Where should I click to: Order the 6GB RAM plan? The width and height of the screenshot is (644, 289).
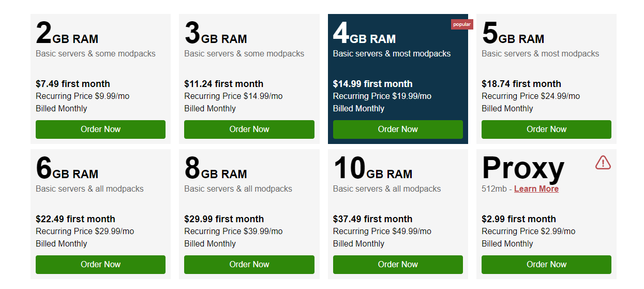pos(100,265)
